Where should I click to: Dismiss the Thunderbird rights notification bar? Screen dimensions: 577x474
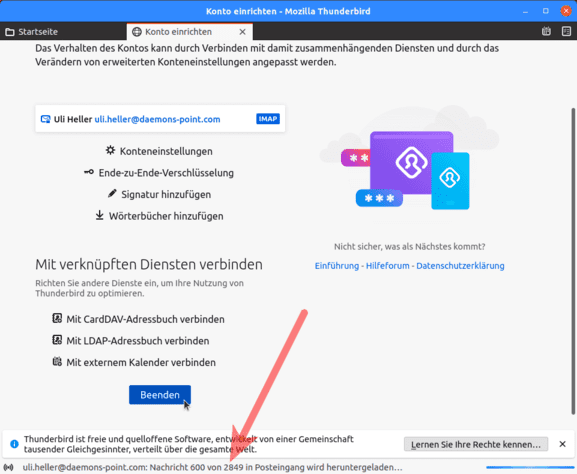pos(562,444)
